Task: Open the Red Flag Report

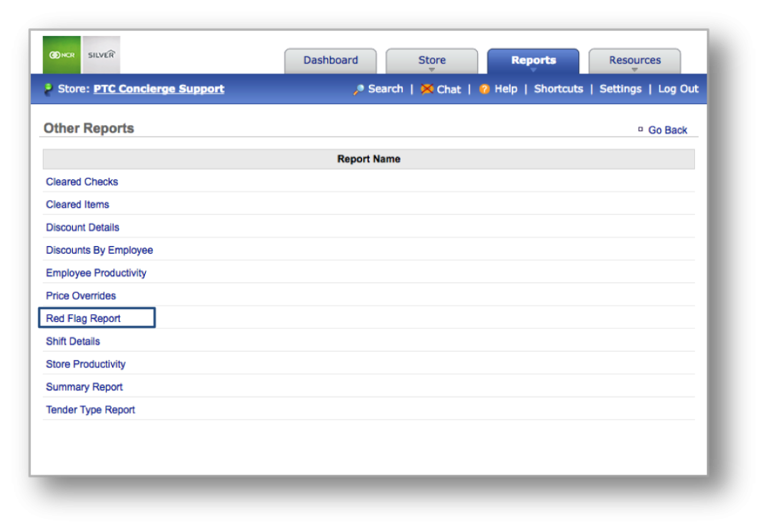Action: (83, 318)
